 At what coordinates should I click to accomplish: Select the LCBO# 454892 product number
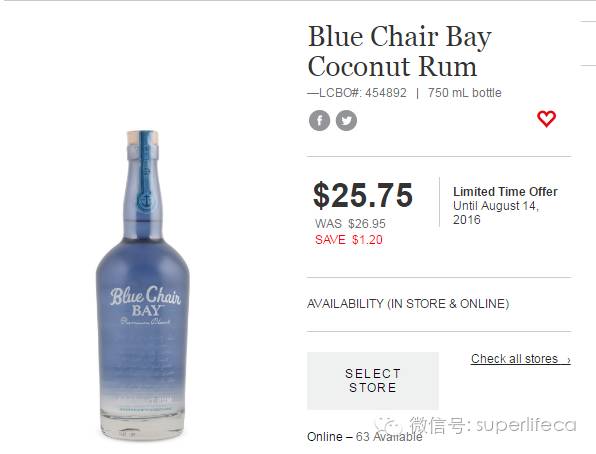tap(357, 93)
